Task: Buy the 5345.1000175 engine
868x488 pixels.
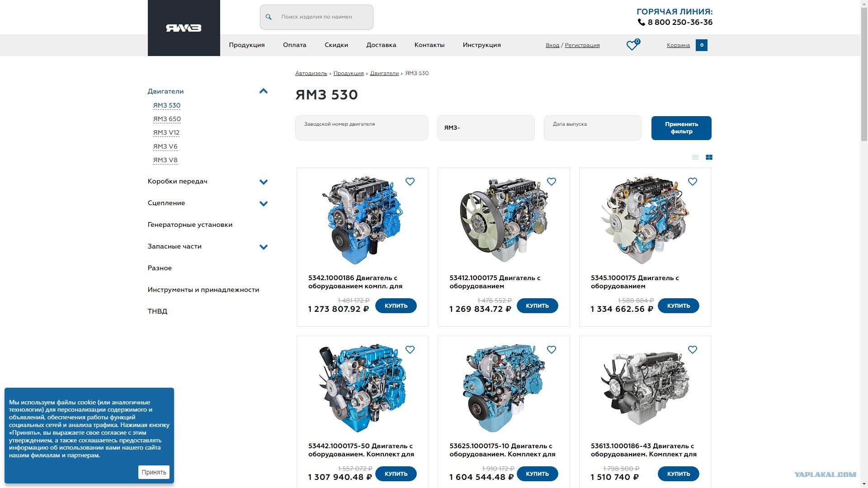Action: tap(679, 306)
